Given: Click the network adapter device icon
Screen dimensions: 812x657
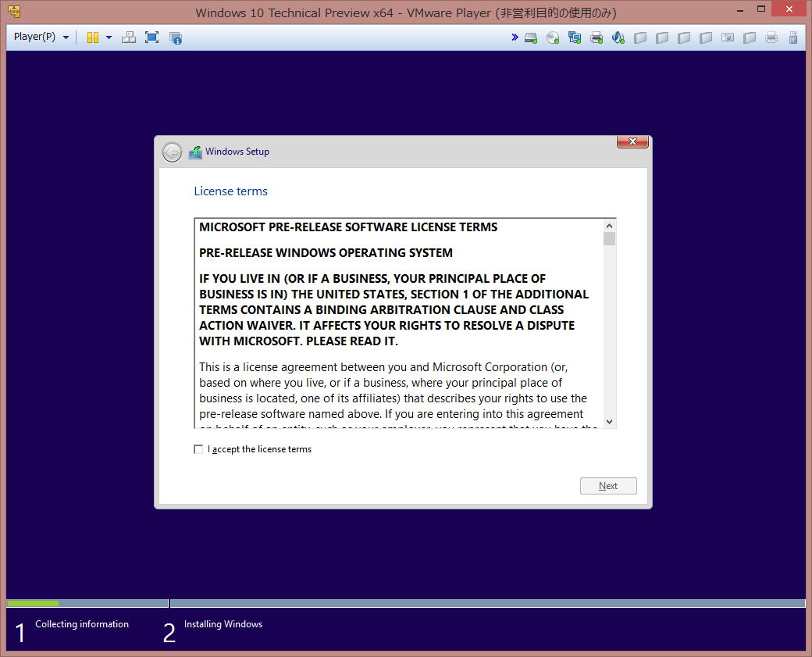Looking at the screenshot, I should tap(575, 37).
